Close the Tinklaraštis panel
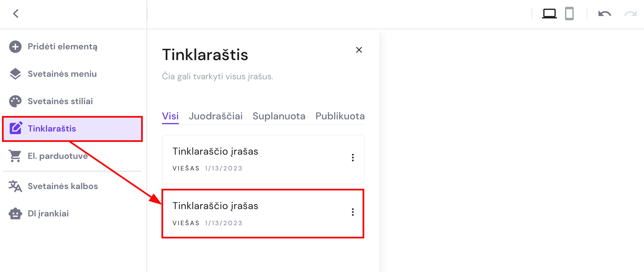Screen dimensions: 644x272 359,50
